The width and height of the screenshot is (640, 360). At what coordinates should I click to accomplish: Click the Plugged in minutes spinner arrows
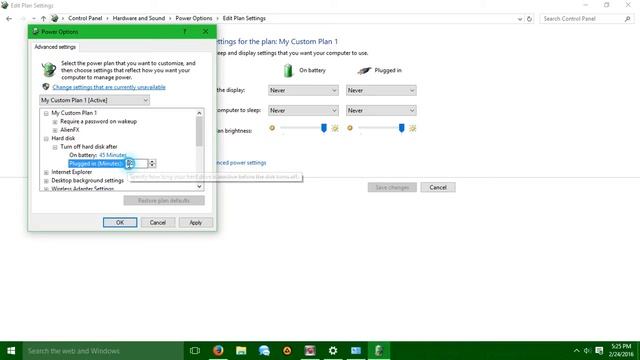click(x=152, y=164)
